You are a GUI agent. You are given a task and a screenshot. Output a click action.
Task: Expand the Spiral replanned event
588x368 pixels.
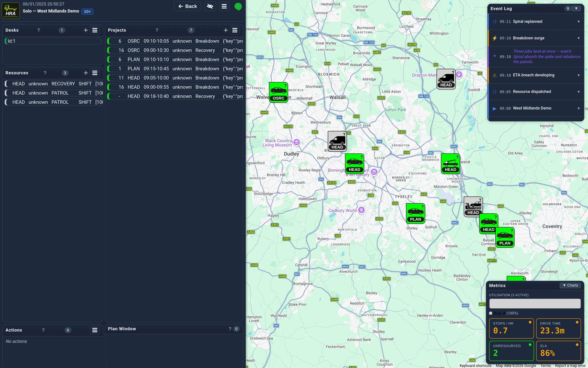tap(578, 22)
